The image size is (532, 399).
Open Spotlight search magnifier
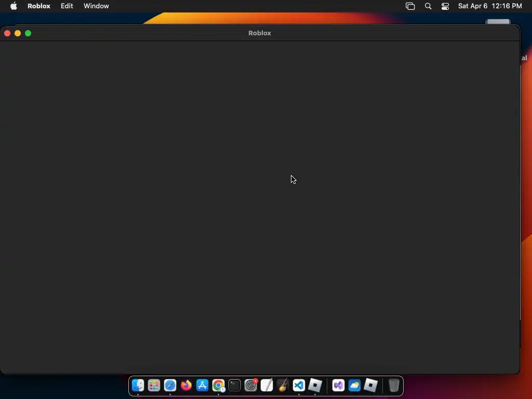coord(428,6)
